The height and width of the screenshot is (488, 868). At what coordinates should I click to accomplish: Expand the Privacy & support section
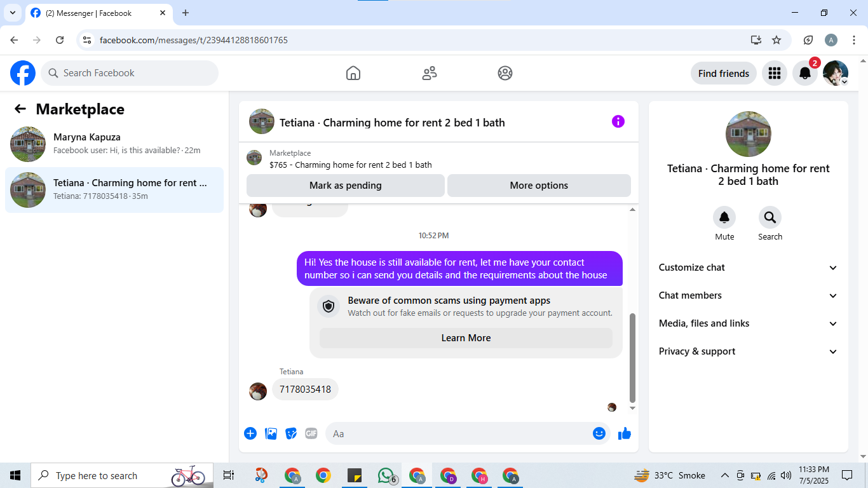pos(749,351)
